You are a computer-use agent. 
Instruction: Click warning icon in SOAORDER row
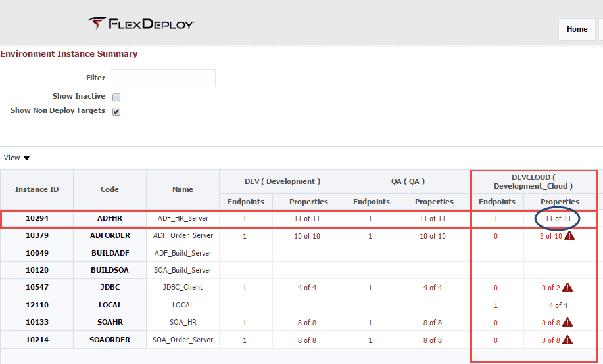(567, 340)
